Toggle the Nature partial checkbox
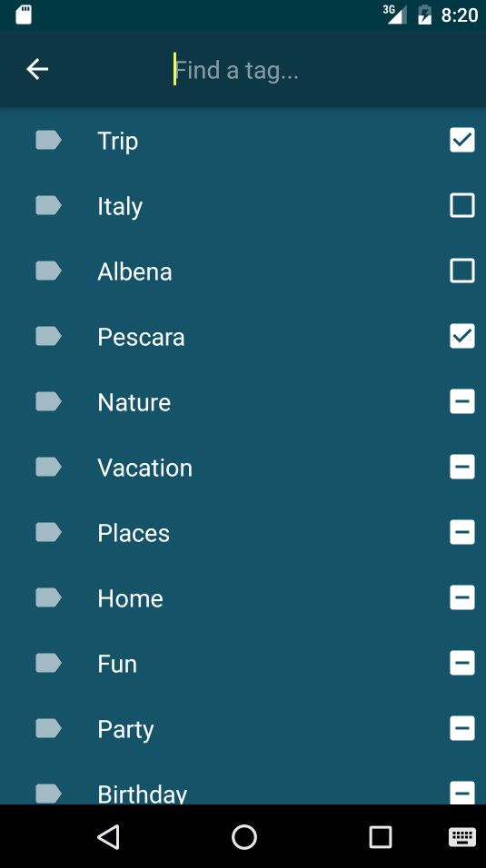 coord(462,401)
